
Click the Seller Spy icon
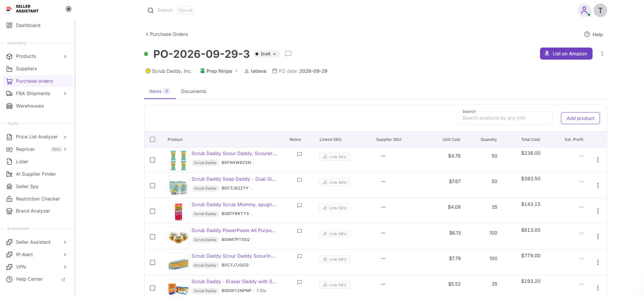pos(10,187)
